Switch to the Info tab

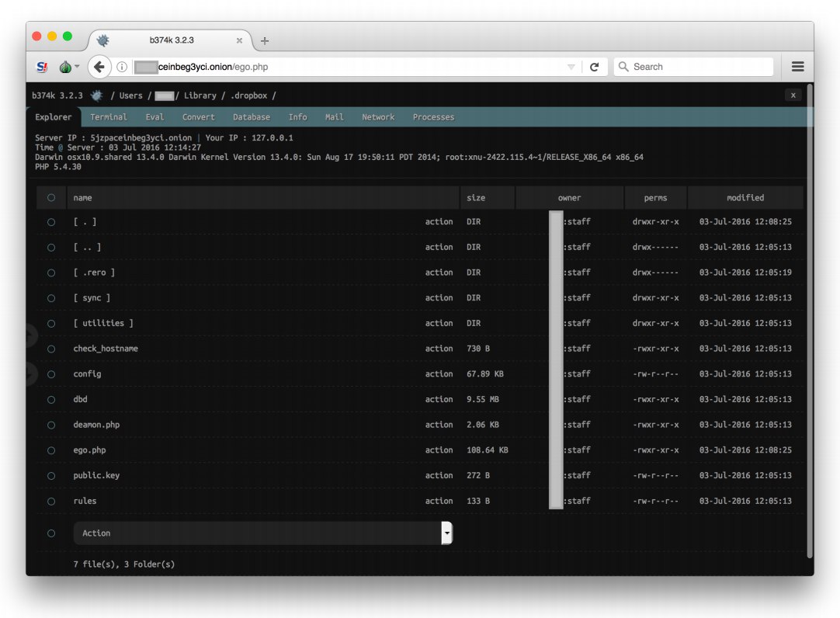298,116
